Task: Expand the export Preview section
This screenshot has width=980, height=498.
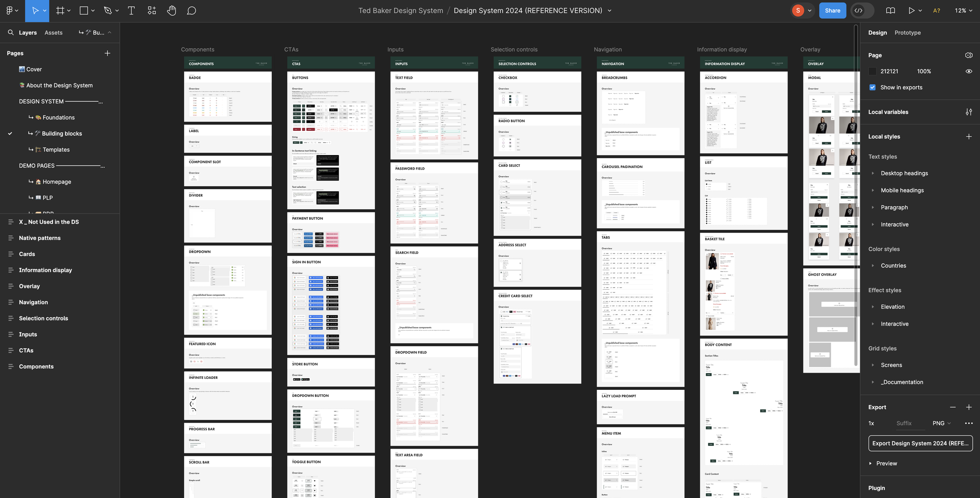Action: point(870,464)
